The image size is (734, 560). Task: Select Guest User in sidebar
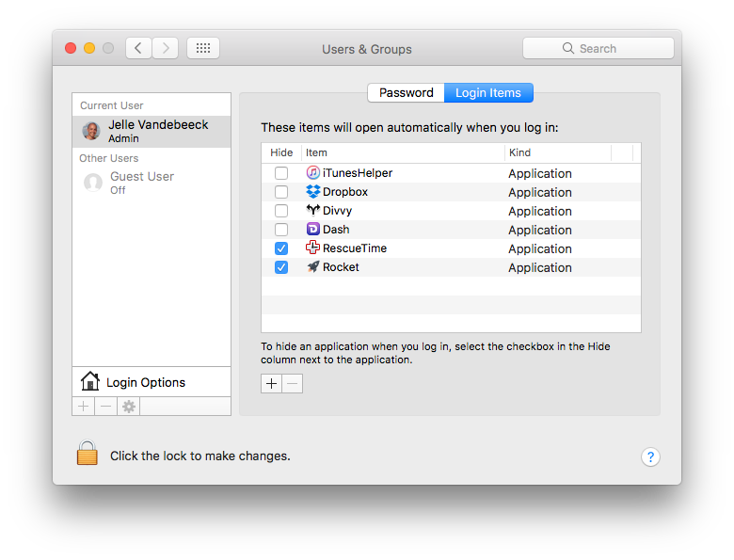(x=152, y=183)
